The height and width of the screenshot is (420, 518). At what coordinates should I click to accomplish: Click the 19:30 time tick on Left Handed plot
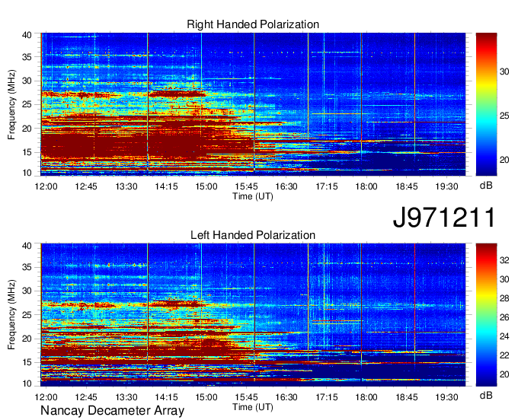(446, 397)
